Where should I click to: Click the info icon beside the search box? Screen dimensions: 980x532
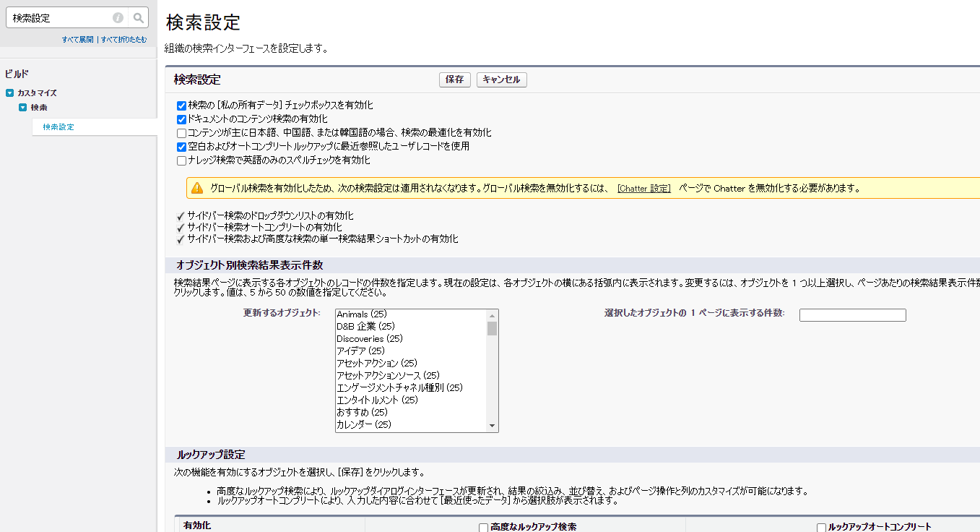(x=117, y=17)
